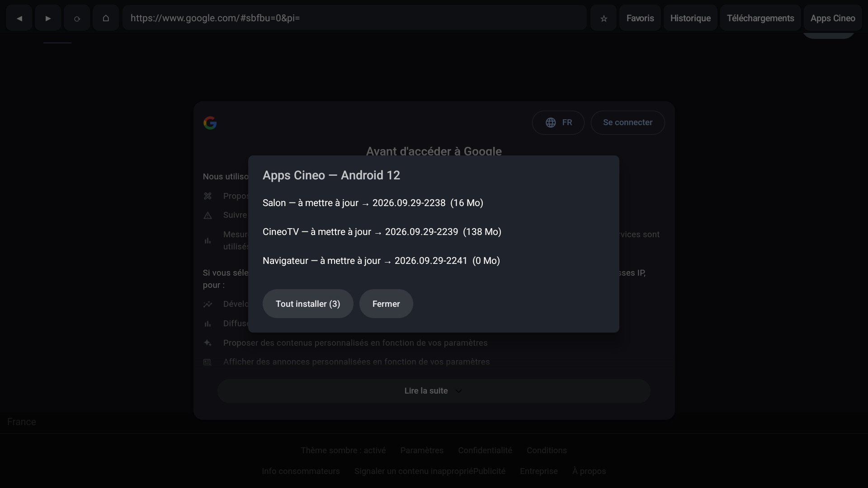Open Confidentialité footer link
The image size is (868, 488).
(x=485, y=450)
